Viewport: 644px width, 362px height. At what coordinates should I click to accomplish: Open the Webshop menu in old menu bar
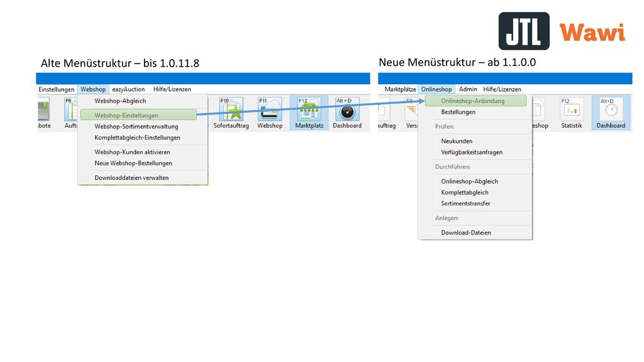point(93,89)
